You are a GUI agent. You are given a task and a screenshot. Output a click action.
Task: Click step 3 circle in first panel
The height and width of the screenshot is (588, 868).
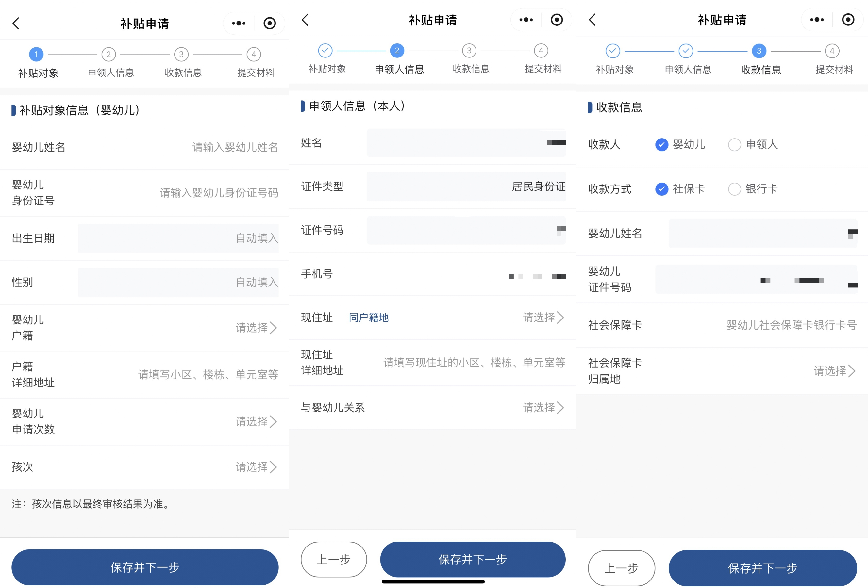(181, 55)
